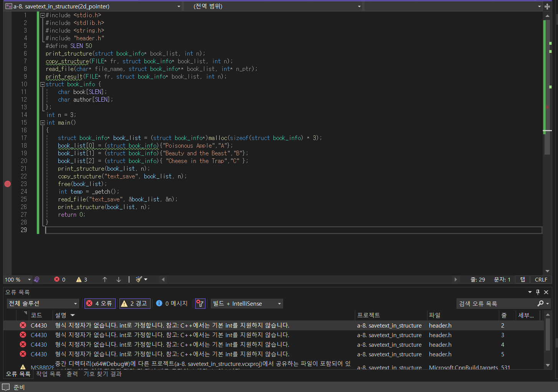Click the split editor icon at top right
The width and height of the screenshot is (558, 392).
(x=547, y=7)
